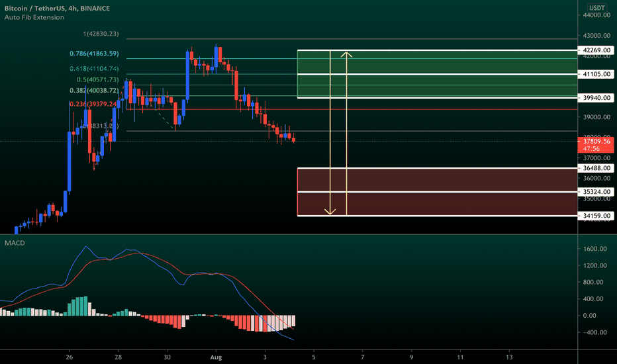617x364 pixels.
Task: Click the 13 date on time axis
Action: pyautogui.click(x=509, y=357)
